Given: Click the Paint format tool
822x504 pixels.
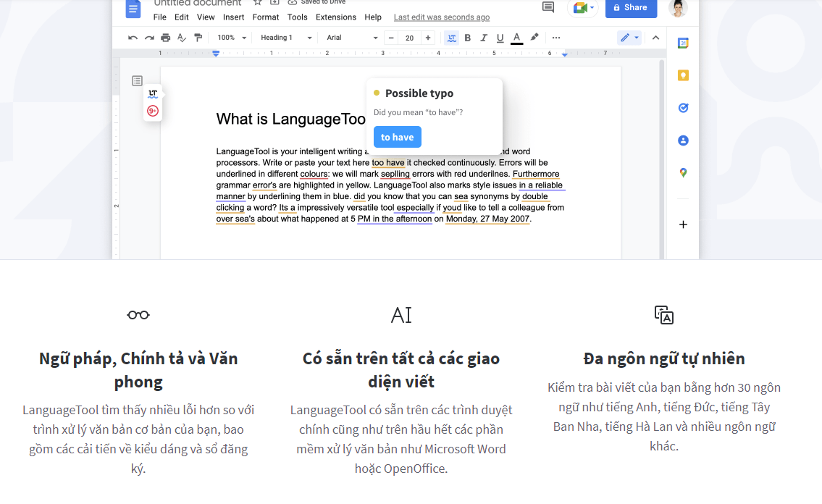Looking at the screenshot, I should click(199, 37).
